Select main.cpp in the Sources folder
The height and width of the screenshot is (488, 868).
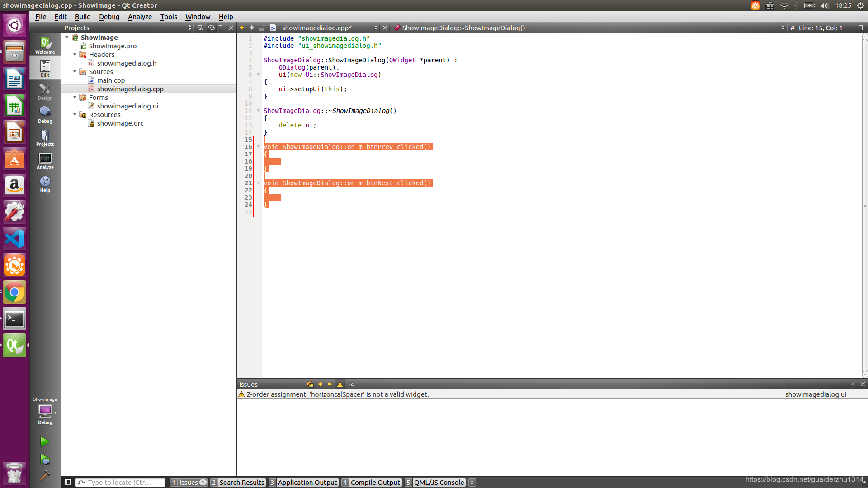111,80
